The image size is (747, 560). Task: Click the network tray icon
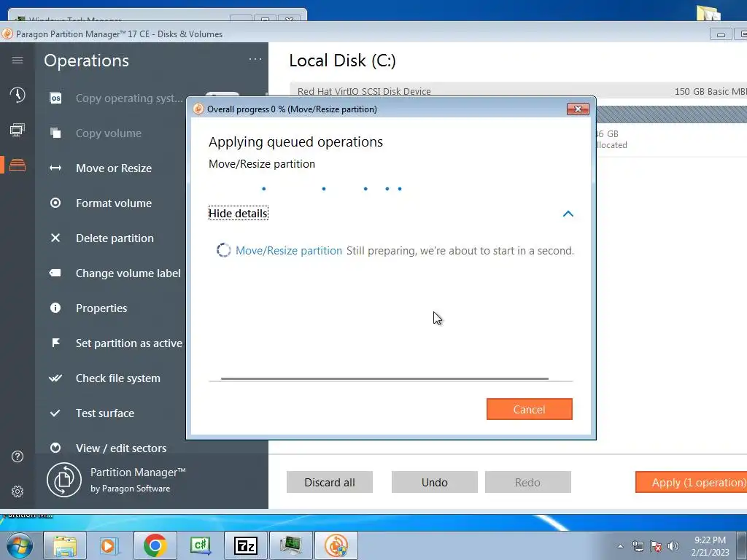[638, 546]
